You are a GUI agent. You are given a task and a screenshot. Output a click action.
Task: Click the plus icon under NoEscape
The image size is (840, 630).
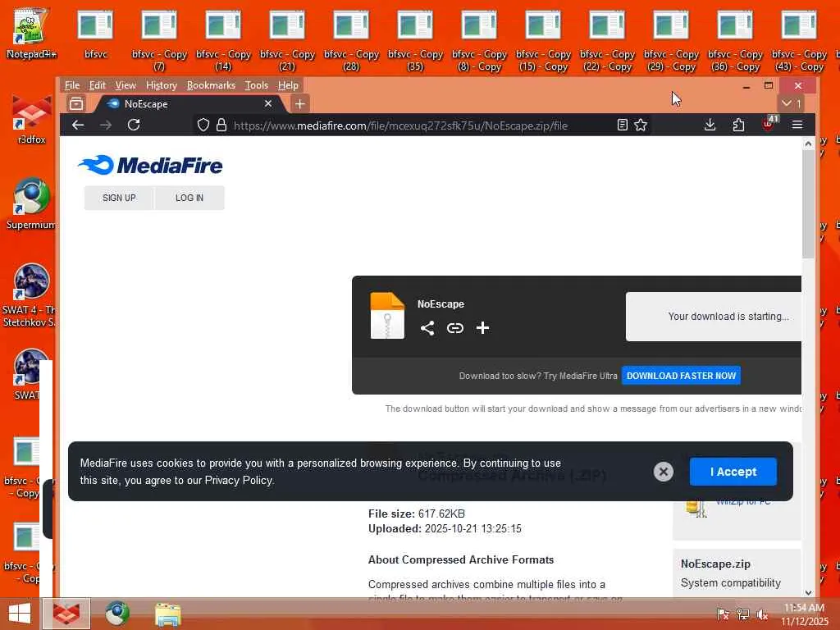(x=482, y=328)
